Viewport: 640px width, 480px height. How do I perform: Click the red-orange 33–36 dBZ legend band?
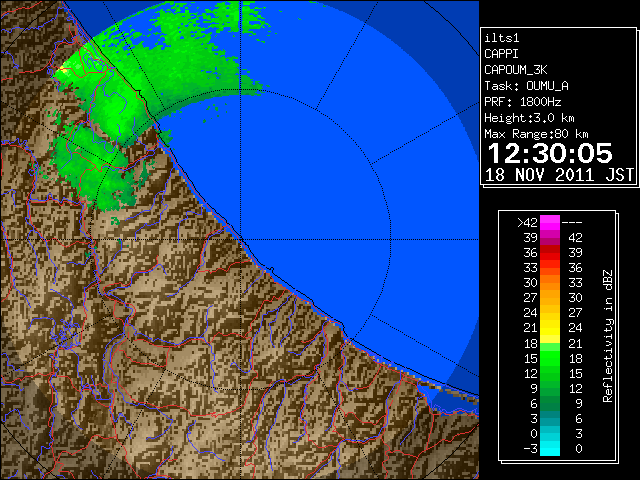click(x=550, y=268)
